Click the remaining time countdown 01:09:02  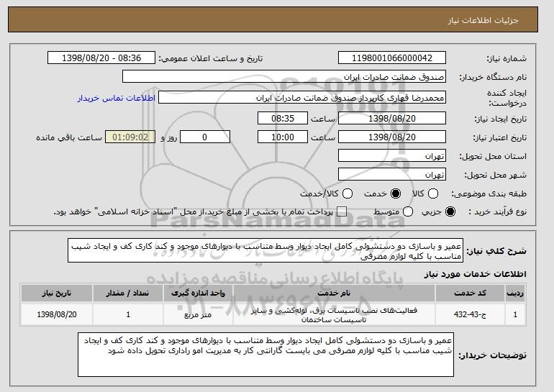[x=130, y=137]
